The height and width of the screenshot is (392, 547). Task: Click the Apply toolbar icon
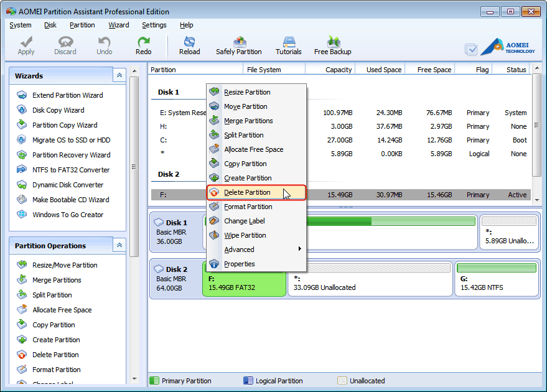26,45
